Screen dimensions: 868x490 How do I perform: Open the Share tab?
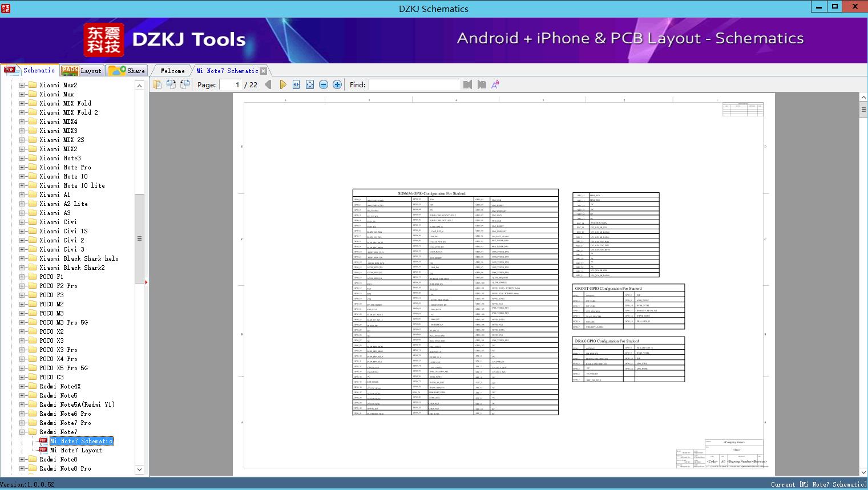127,71
